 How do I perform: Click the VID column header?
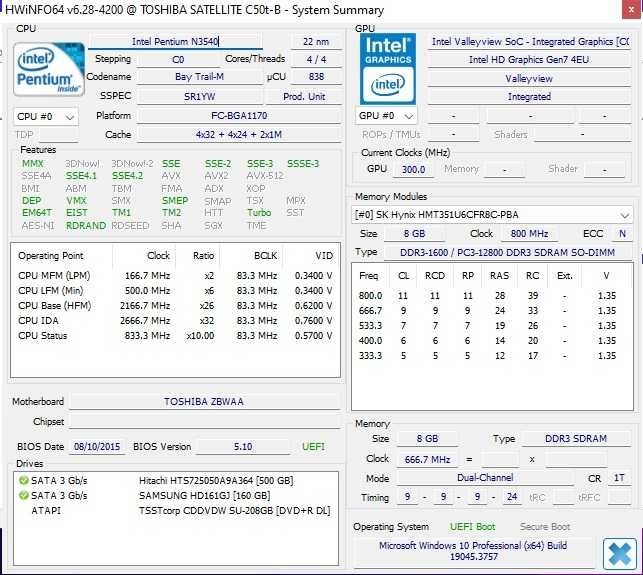(311, 256)
